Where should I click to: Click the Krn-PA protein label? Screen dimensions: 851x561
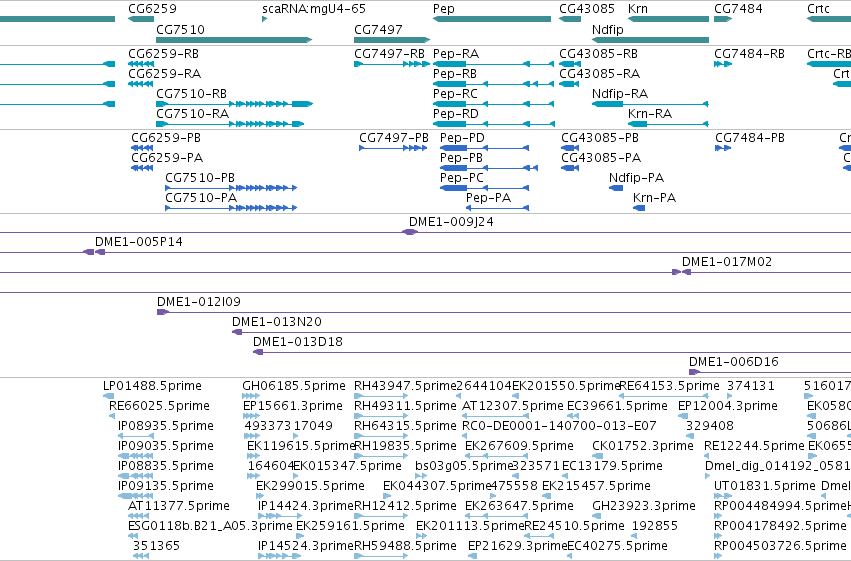(x=655, y=198)
